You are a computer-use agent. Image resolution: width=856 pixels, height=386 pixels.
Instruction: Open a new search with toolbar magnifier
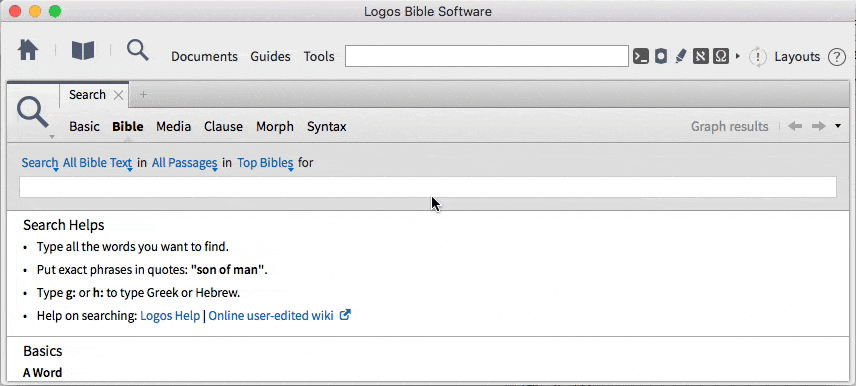[x=138, y=50]
